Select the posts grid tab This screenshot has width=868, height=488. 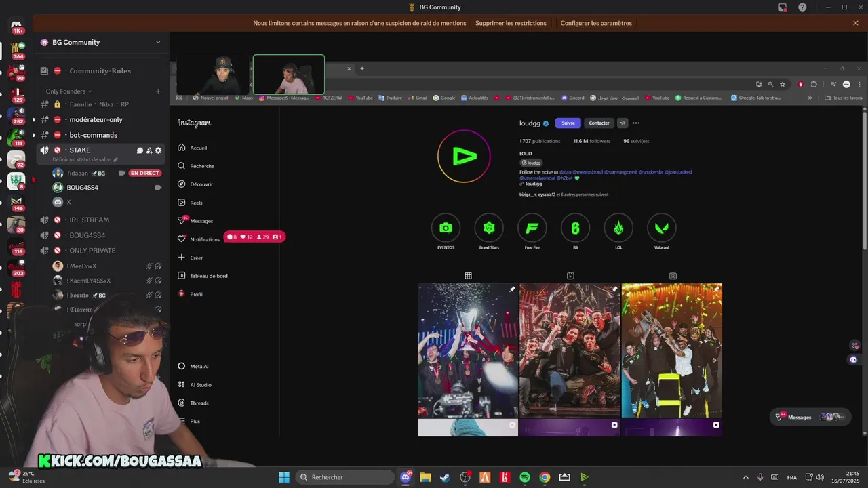[468, 276]
